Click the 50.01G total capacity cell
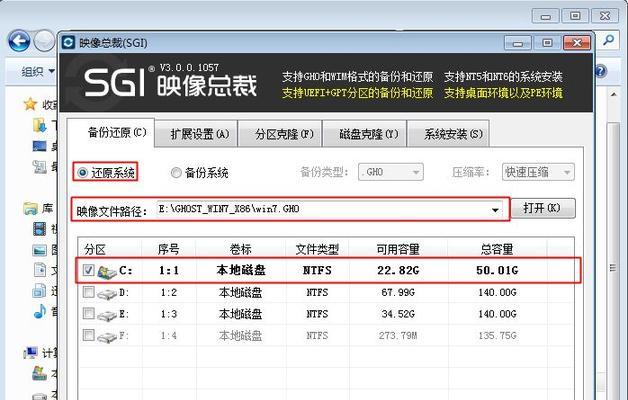The width and height of the screenshot is (628, 400). 497,271
